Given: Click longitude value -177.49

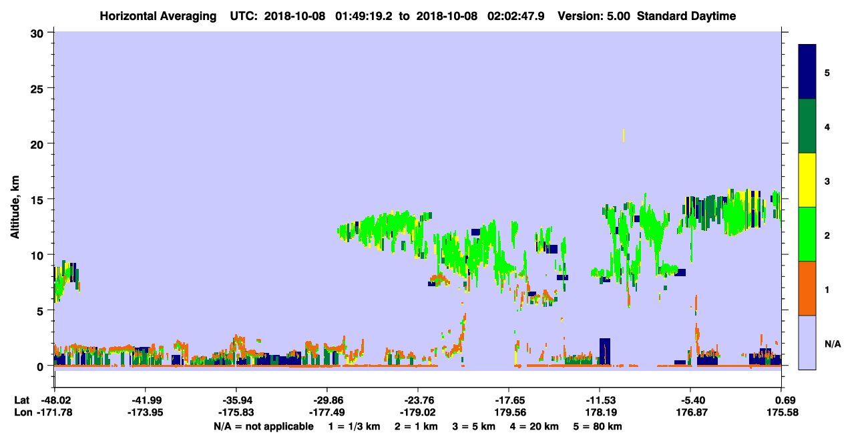Looking at the screenshot, I should (x=327, y=412).
